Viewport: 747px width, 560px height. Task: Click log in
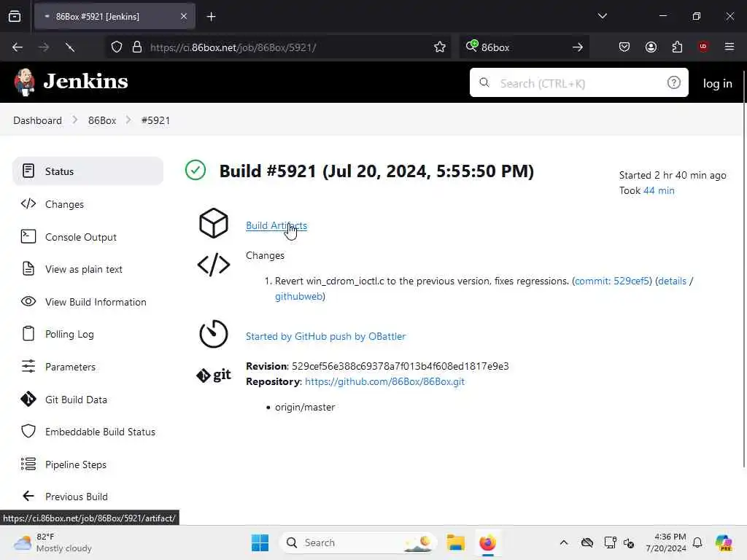[718, 83]
